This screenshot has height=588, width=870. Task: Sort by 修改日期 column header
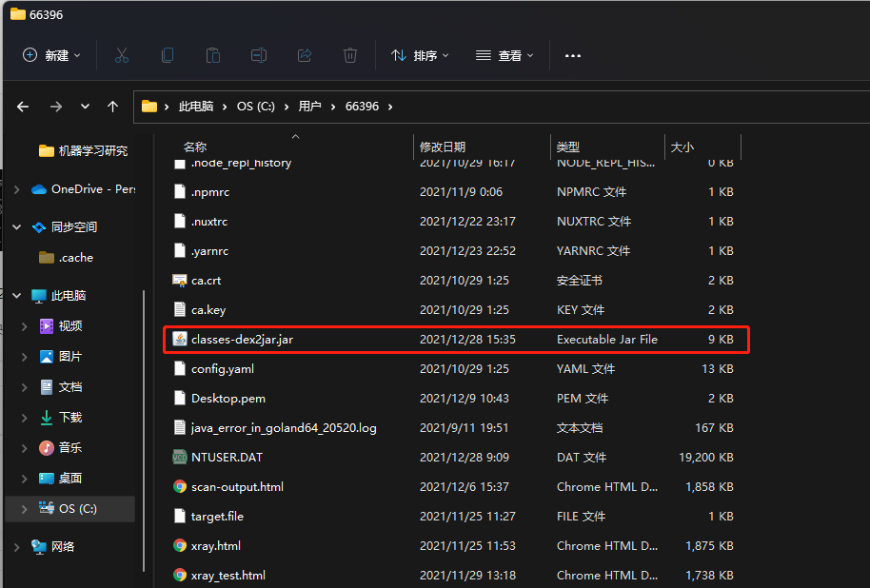point(443,147)
